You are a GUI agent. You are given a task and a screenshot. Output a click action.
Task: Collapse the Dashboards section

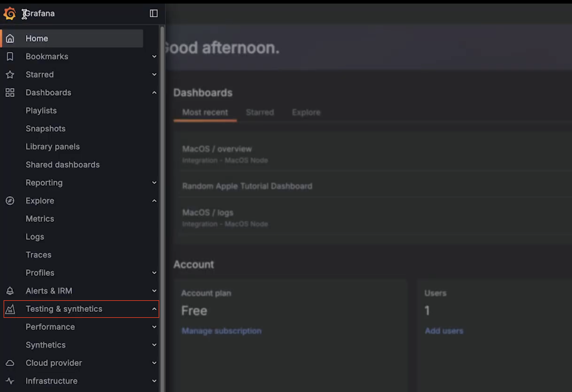pyautogui.click(x=154, y=93)
